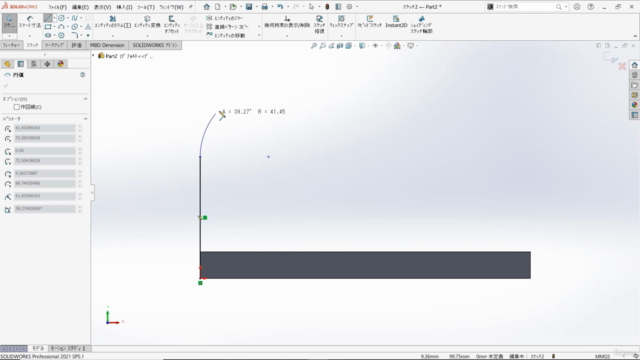Click the Rebuild traffic light icon
Image resolution: width=640 pixels, height=360 pixels.
pyautogui.click(x=327, y=7)
